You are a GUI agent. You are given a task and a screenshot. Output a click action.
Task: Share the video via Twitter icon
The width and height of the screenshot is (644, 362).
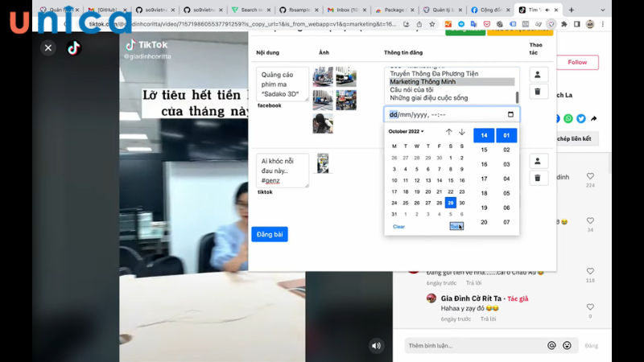(580, 118)
